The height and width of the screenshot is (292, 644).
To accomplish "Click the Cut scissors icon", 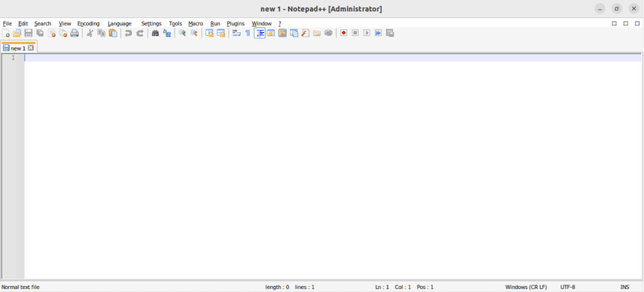I will tap(89, 33).
